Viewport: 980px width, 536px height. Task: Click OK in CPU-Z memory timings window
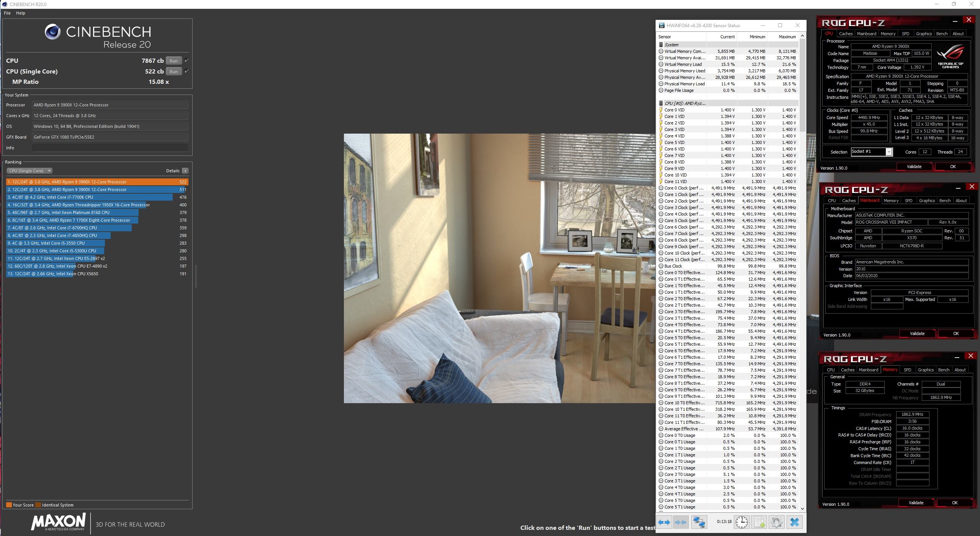coord(955,503)
